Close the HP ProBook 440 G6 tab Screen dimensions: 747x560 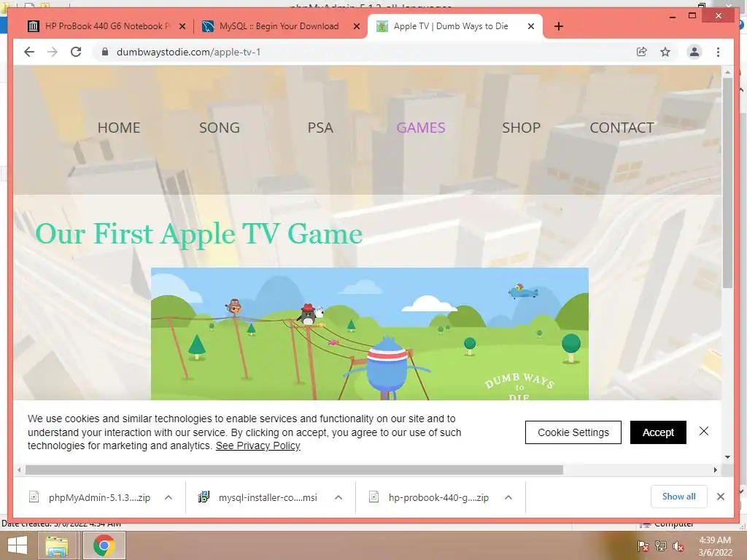coord(182,26)
